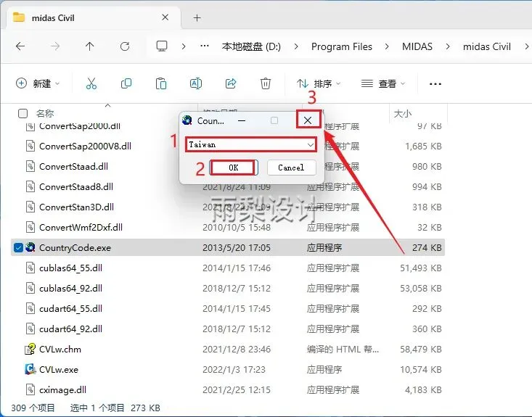Screen dimensions: 532x417
Task: Refresh the current folder
Action: point(125,46)
